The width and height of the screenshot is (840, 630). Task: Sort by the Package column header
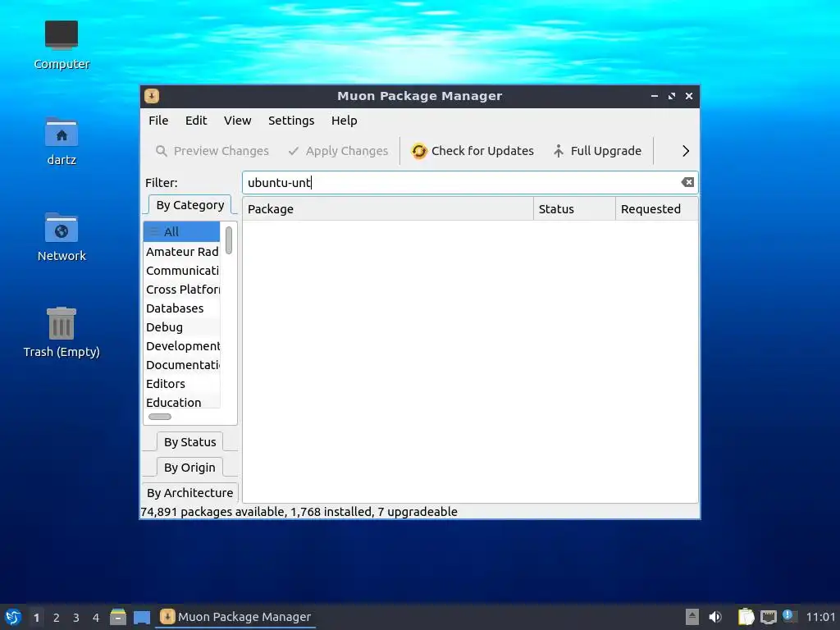pos(388,209)
